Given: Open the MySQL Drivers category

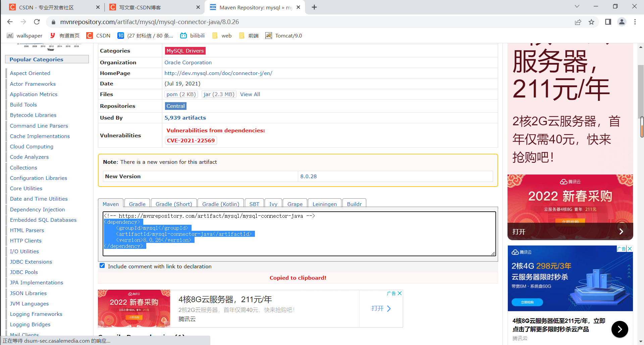Looking at the screenshot, I should tap(185, 51).
